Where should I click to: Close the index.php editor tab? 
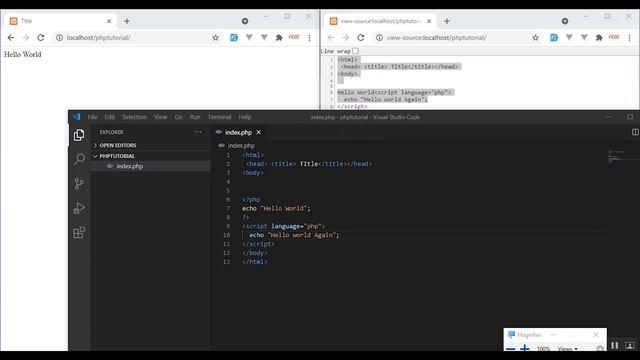tap(258, 132)
